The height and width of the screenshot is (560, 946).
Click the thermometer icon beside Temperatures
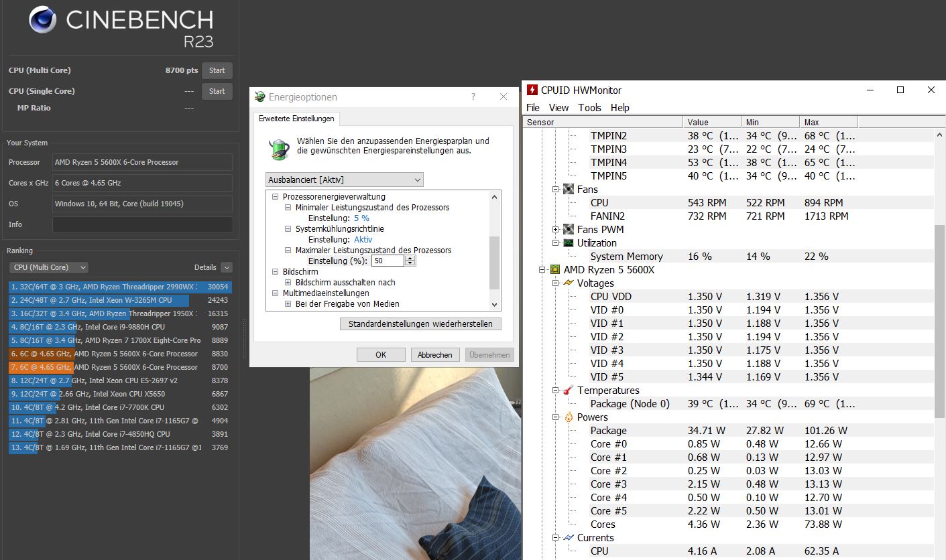[x=567, y=391]
